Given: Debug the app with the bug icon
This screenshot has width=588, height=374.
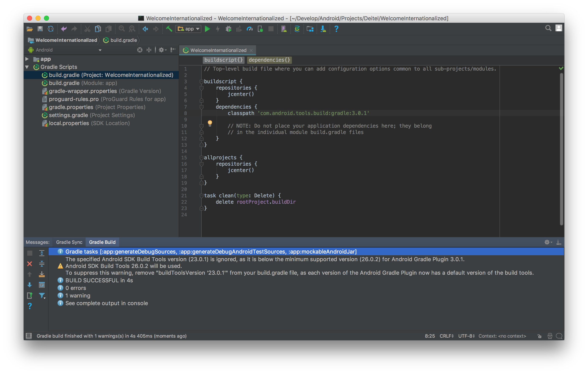Looking at the screenshot, I should pyautogui.click(x=229, y=29).
